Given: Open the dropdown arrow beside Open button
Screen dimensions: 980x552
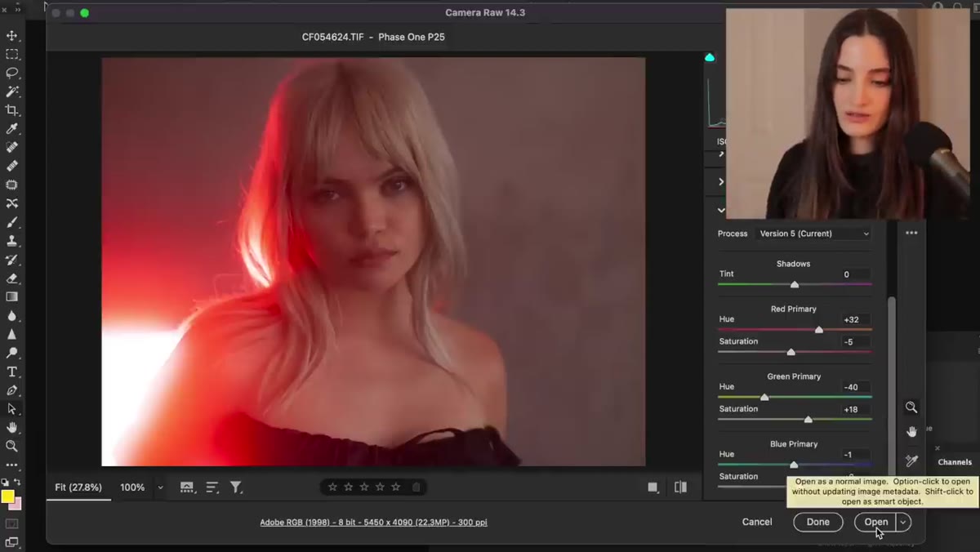Looking at the screenshot, I should pos(903,522).
